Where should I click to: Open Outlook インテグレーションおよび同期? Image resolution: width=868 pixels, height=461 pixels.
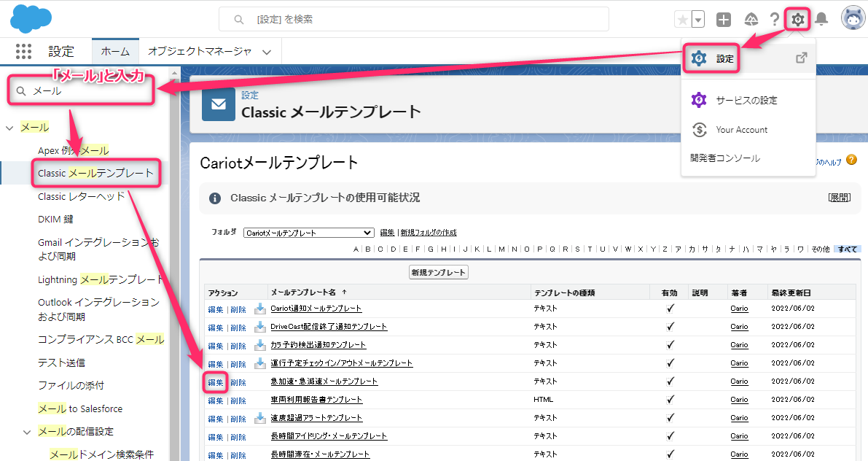tap(98, 309)
